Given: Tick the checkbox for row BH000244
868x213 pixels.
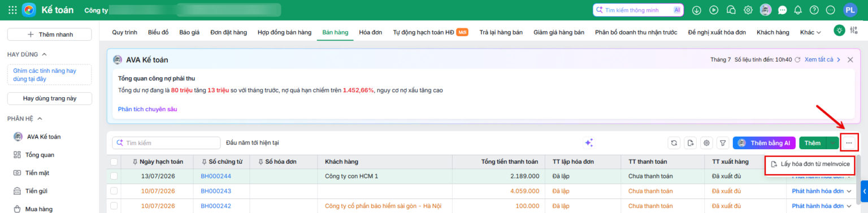Looking at the screenshot, I should click(x=114, y=176).
